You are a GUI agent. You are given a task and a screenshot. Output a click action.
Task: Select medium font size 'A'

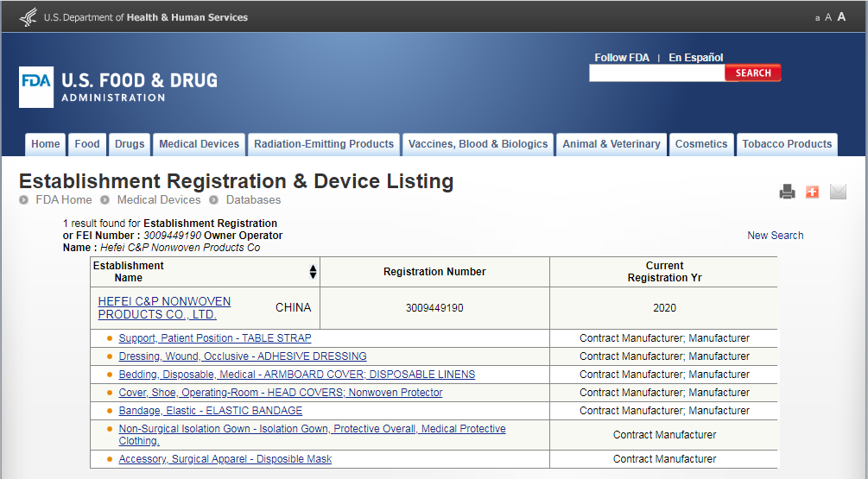(x=828, y=17)
